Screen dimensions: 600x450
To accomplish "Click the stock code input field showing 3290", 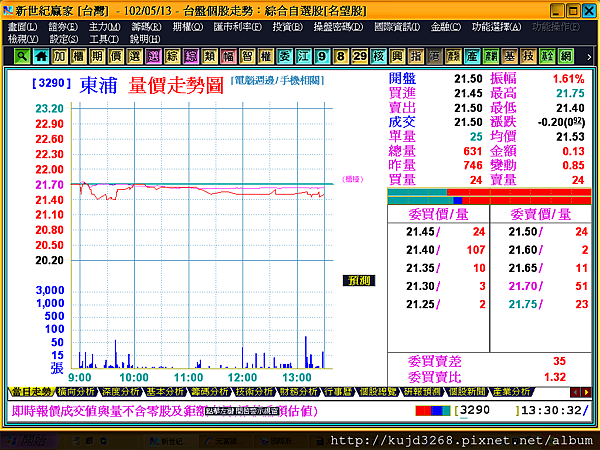I will point(488,411).
